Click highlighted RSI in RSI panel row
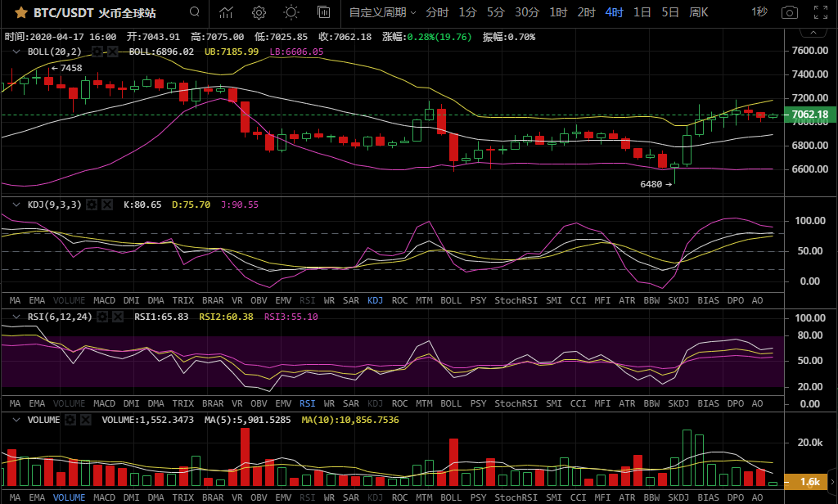 (308, 403)
